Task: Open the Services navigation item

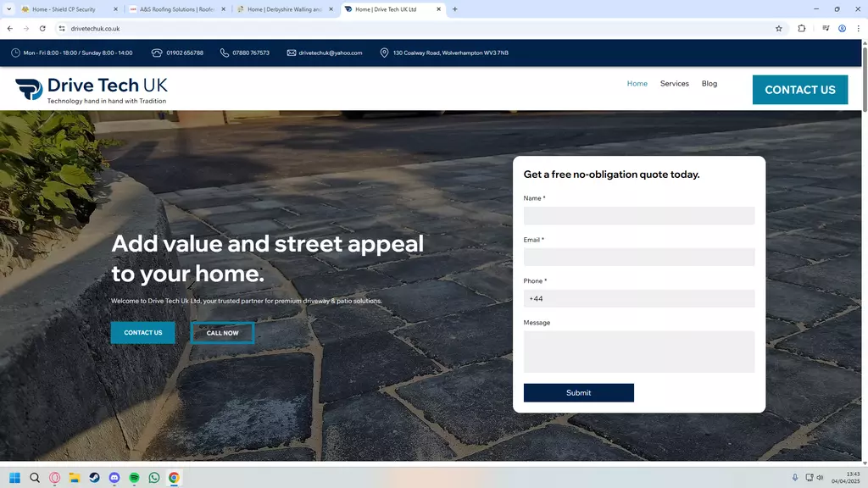Action: 674,84
